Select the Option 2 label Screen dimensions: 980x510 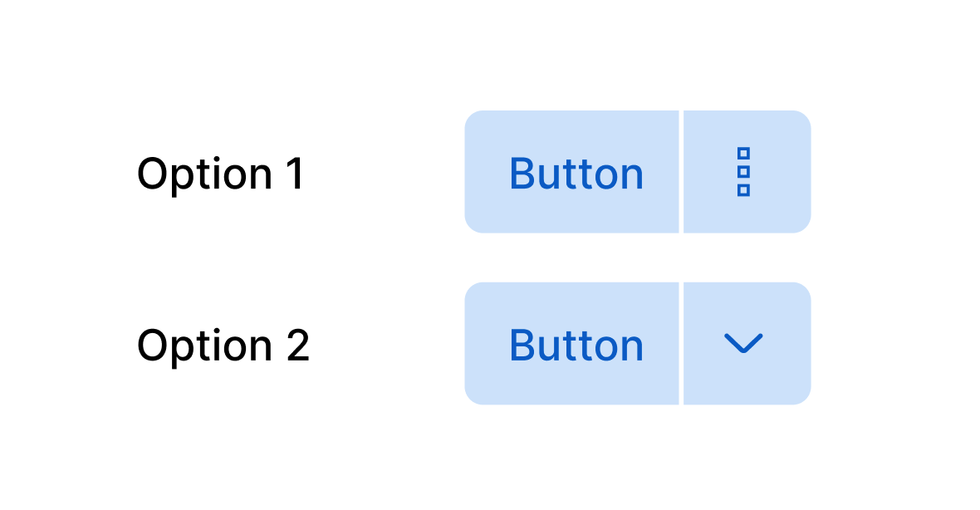click(x=224, y=344)
